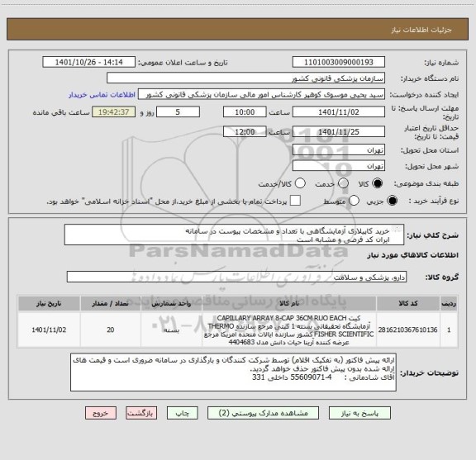
Task: Click general need description text box
Action: 234,235
